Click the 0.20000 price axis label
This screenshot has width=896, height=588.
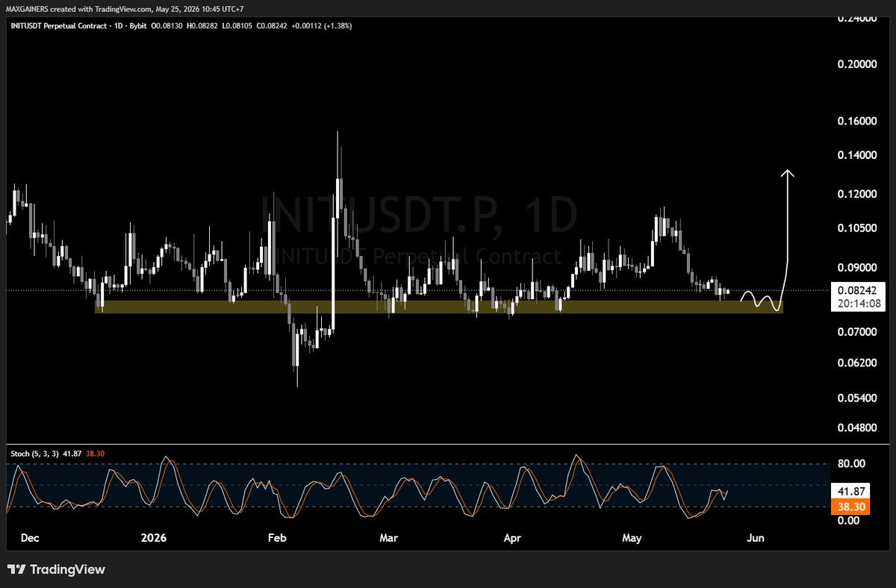point(856,64)
